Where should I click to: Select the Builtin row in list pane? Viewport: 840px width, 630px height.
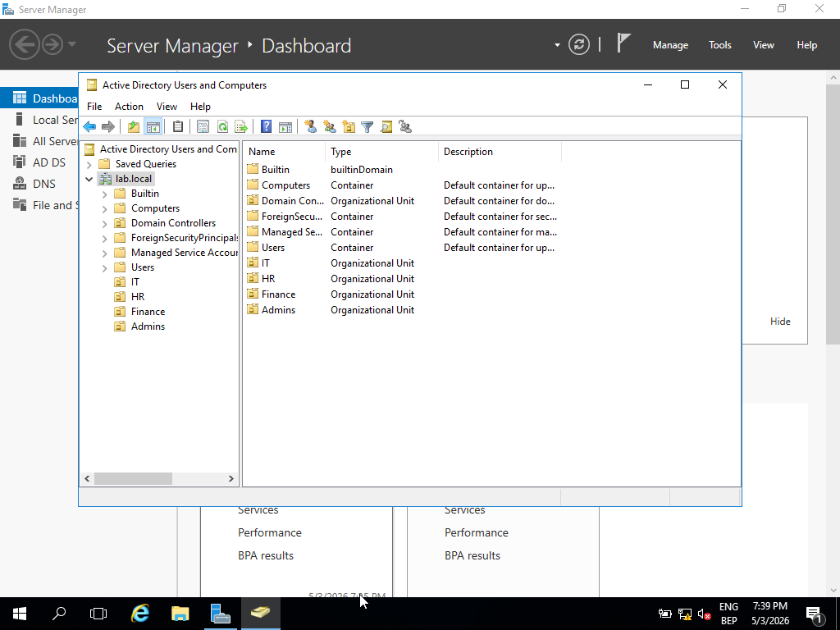[x=276, y=170]
